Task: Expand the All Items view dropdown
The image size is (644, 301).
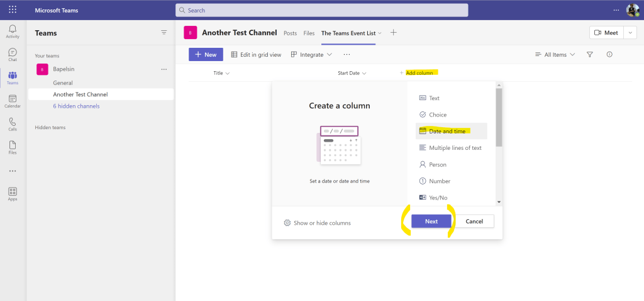Action: (555, 55)
